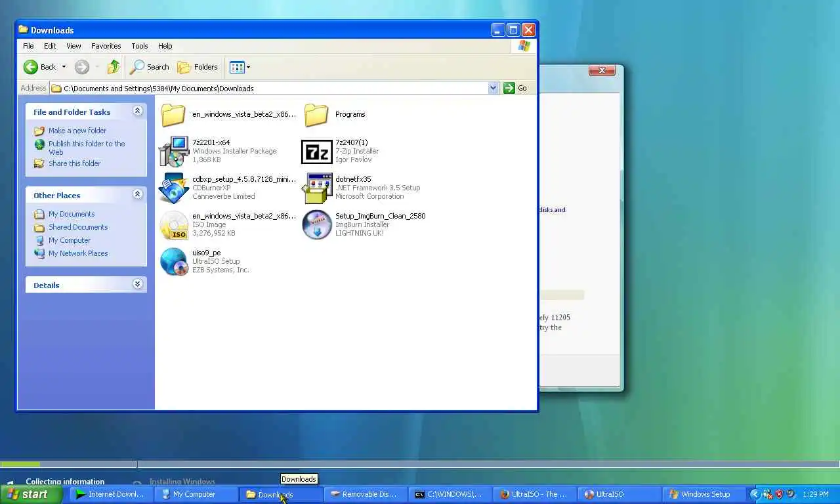
Task: Select the Vista beta2 ISO image icon
Action: pos(174,225)
